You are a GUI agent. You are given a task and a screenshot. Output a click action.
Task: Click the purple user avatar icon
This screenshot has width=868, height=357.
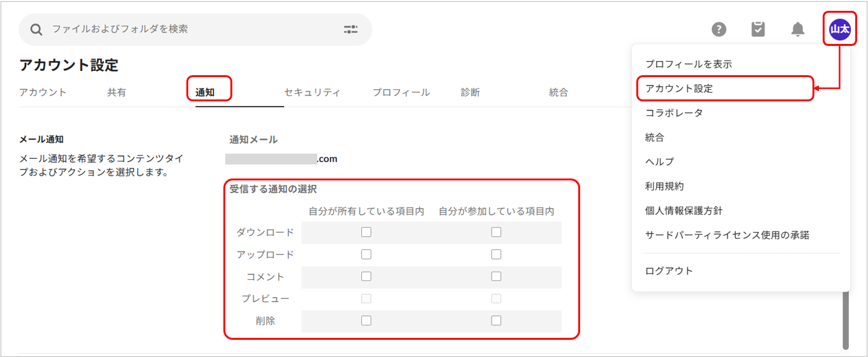(x=839, y=29)
